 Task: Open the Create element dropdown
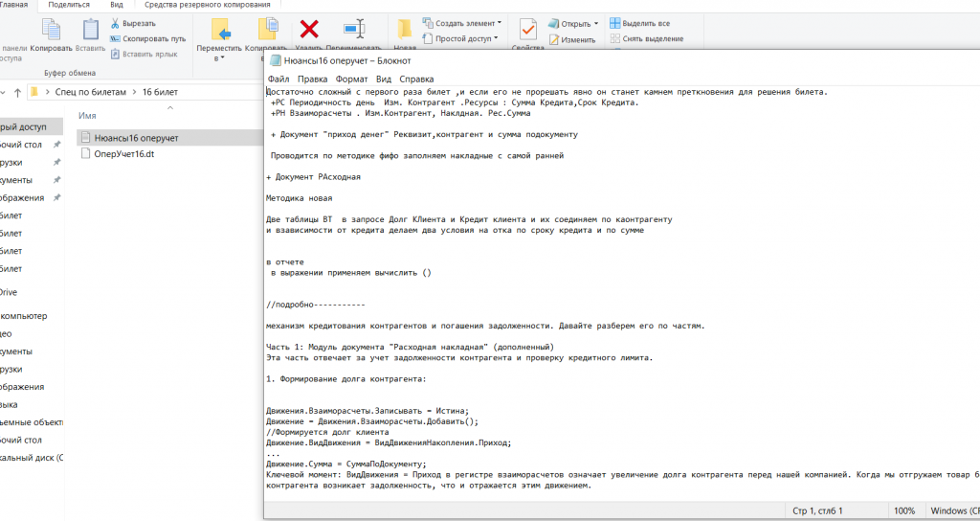click(x=462, y=23)
